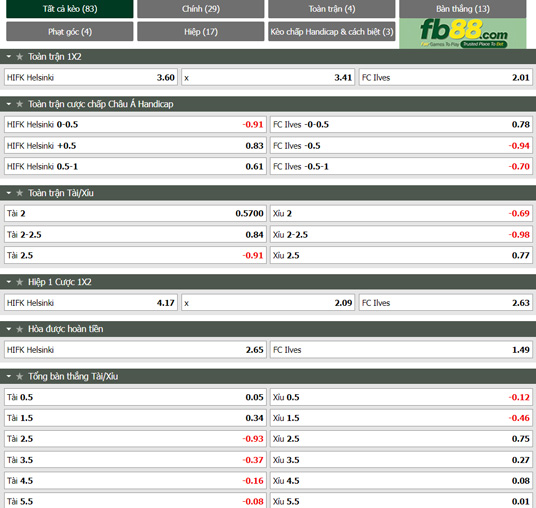Pick HIFK Helsinki 0.5-1 at 0.61
The image size is (536, 508).
point(135,166)
